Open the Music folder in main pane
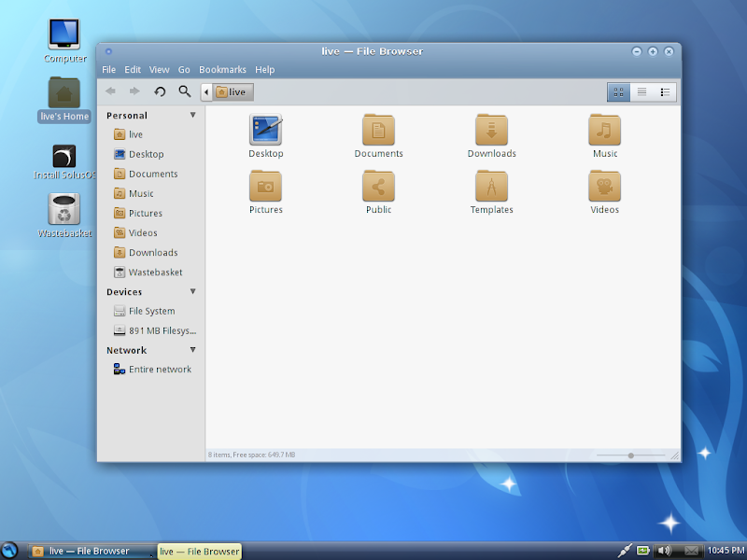747x560 pixels. click(604, 131)
